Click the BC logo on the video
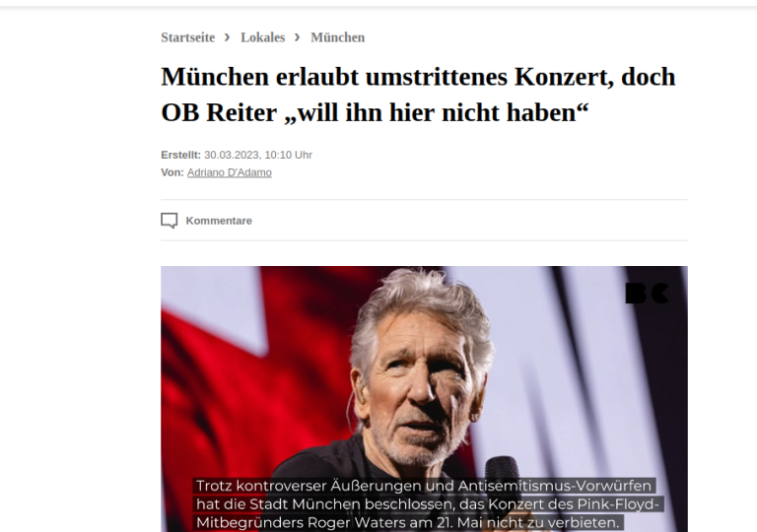Image resolution: width=757 pixels, height=532 pixels. 647,293
